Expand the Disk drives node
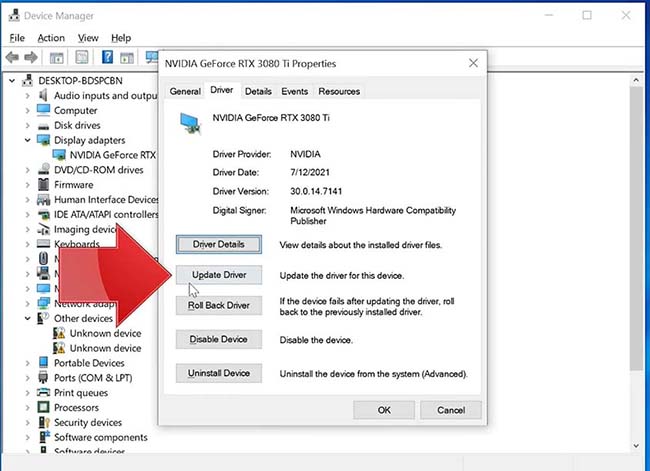650x471 pixels. (27, 126)
